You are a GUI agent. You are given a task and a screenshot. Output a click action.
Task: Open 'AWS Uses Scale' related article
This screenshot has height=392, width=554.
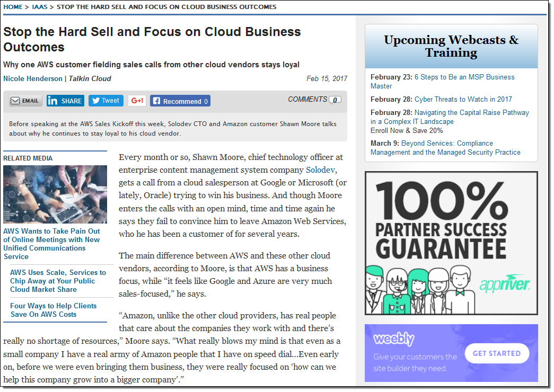(58, 281)
